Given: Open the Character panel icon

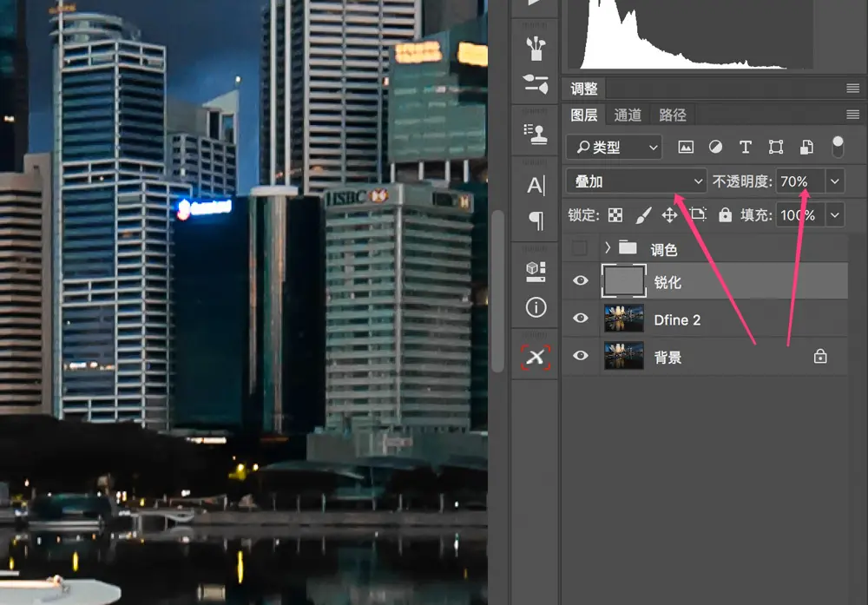Looking at the screenshot, I should (x=536, y=186).
